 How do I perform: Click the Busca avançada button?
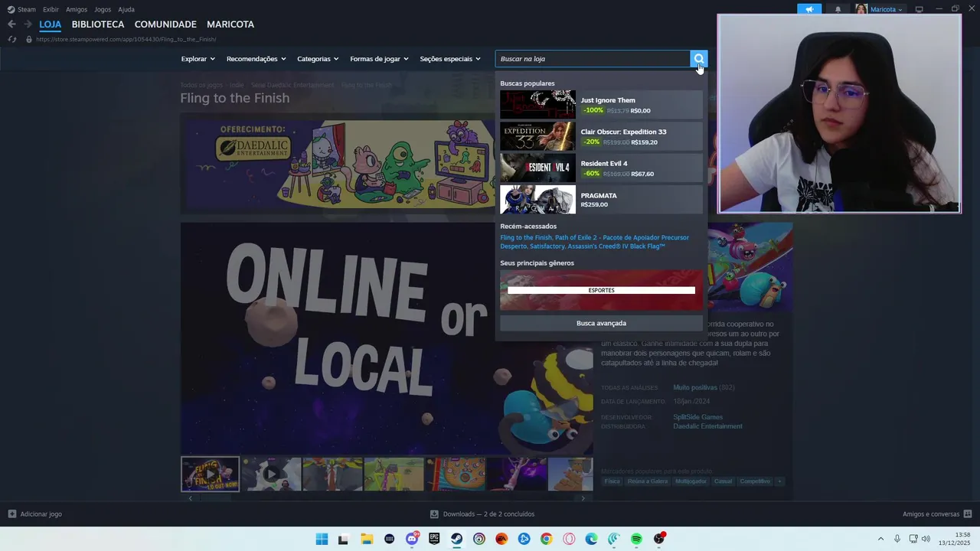(601, 323)
